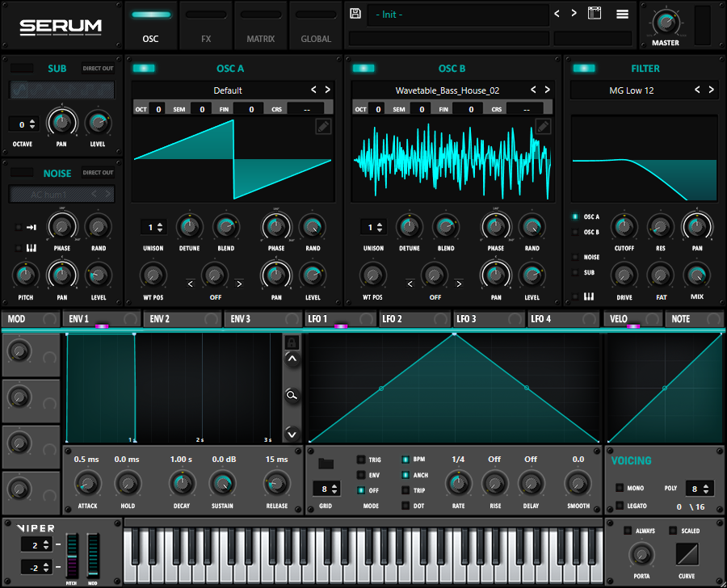Adjust the Sub octave stepper
Viewport: 727px width, 588px height.
pos(32,124)
